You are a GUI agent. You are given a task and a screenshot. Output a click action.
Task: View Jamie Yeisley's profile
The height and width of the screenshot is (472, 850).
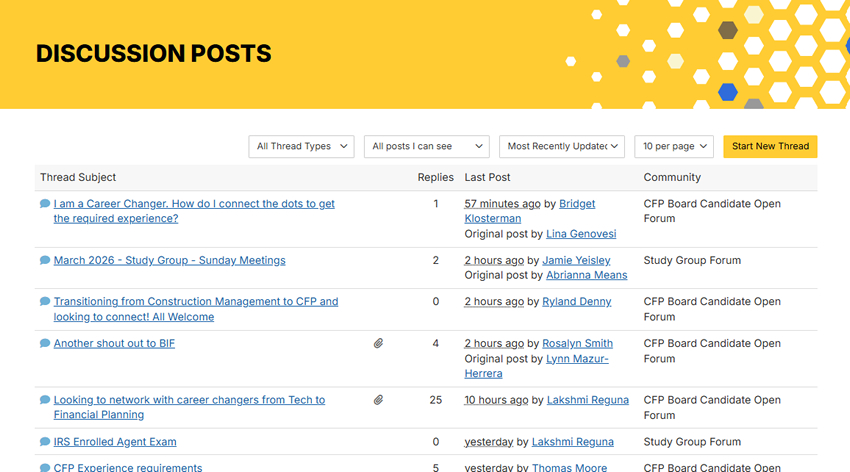click(x=577, y=261)
